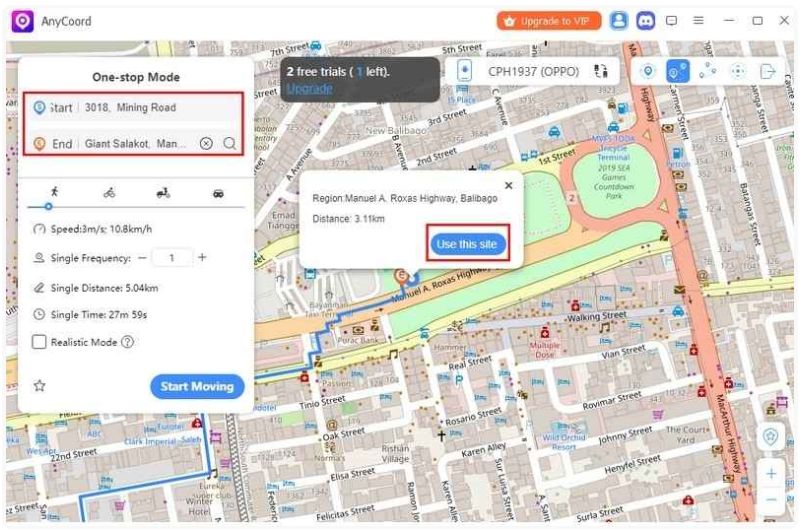Select the car driving speed mode
Image resolution: width=800 pixels, height=530 pixels.
tap(218, 192)
